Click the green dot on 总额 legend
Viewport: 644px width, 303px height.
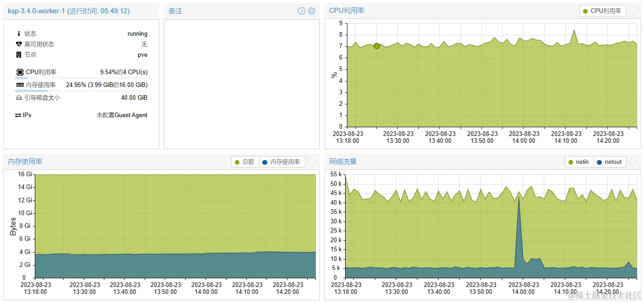pyautogui.click(x=237, y=162)
